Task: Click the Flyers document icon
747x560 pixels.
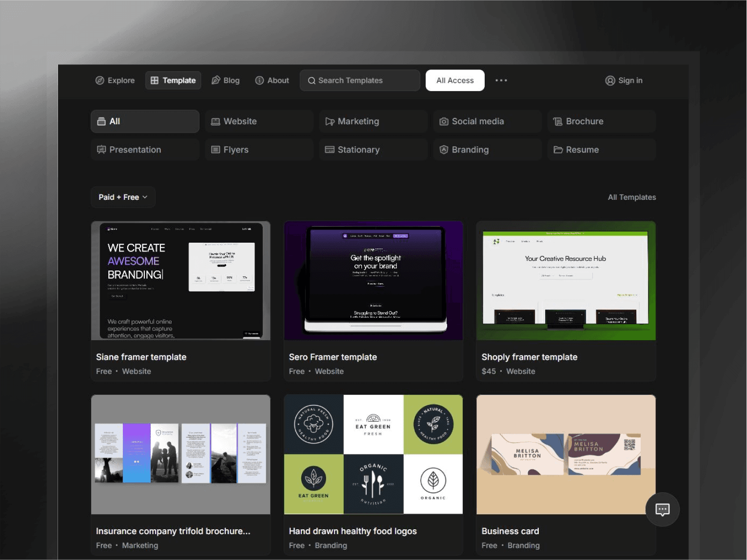Action: (x=216, y=150)
